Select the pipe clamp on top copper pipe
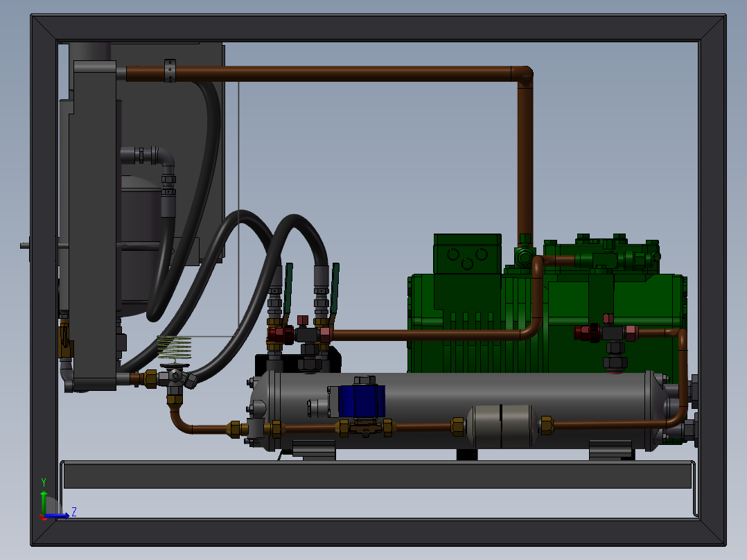This screenshot has height=560, width=747. [x=170, y=71]
